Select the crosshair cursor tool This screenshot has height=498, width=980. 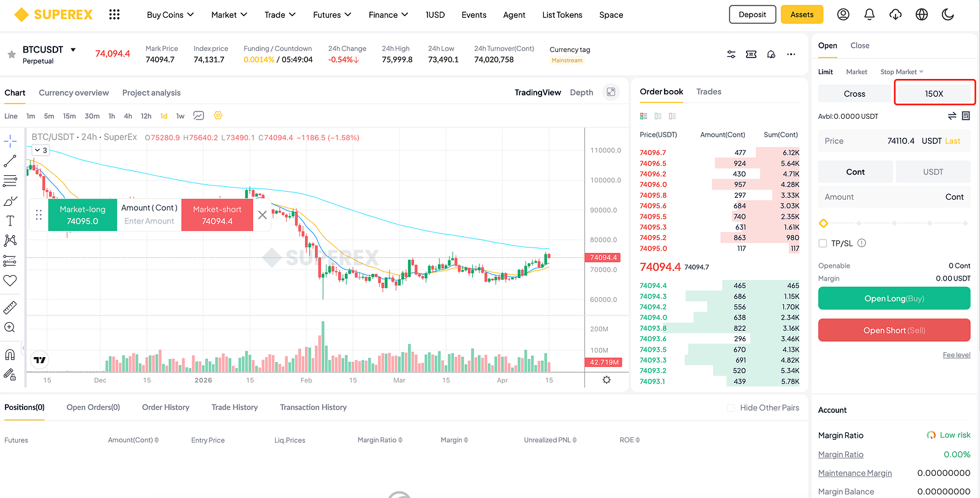[x=10, y=141]
